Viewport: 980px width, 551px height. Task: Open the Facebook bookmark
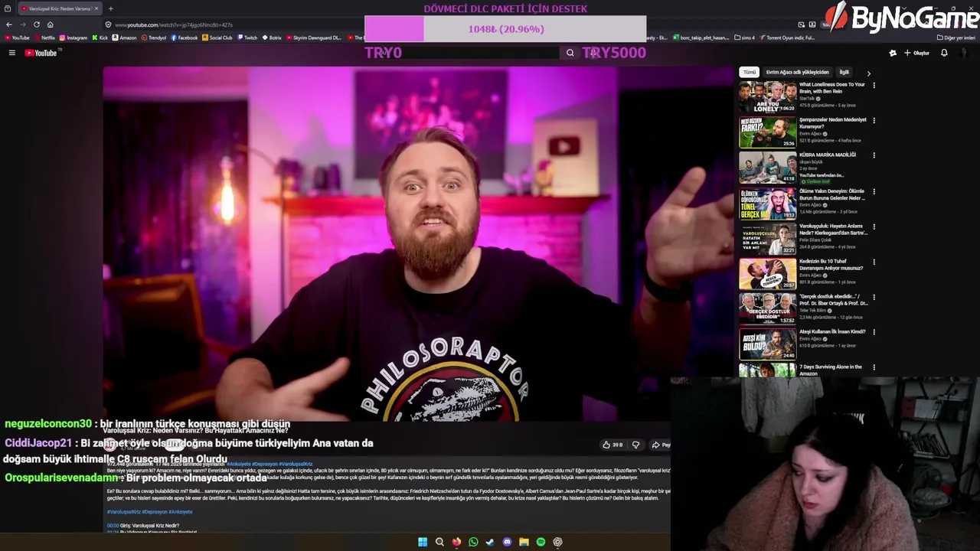(185, 37)
